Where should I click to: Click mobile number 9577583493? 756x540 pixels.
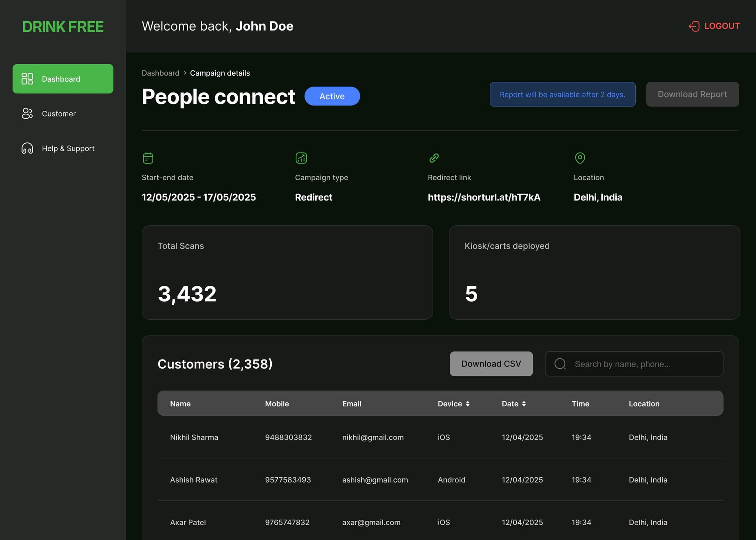click(x=288, y=480)
